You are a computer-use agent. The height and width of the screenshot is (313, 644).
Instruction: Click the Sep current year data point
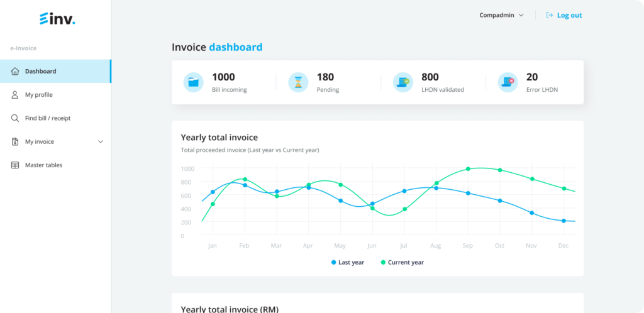(x=468, y=169)
